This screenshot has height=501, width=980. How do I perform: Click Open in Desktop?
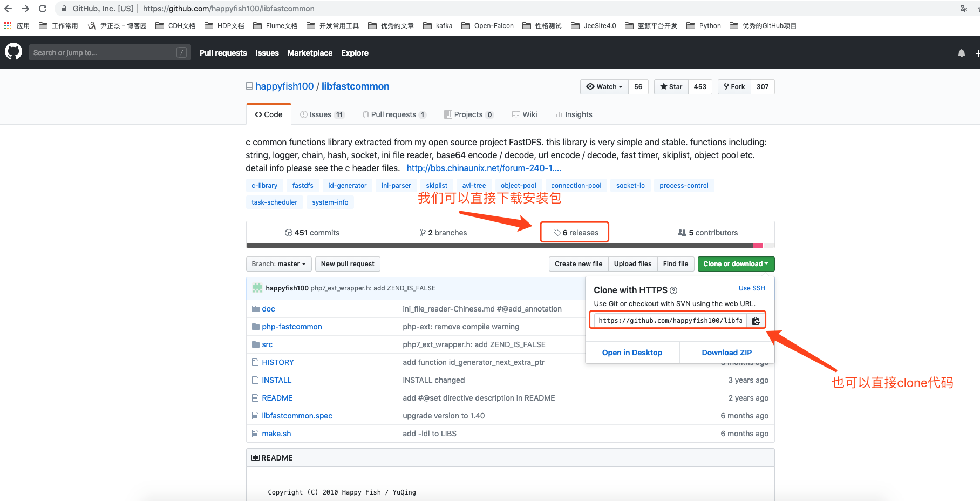pos(632,353)
